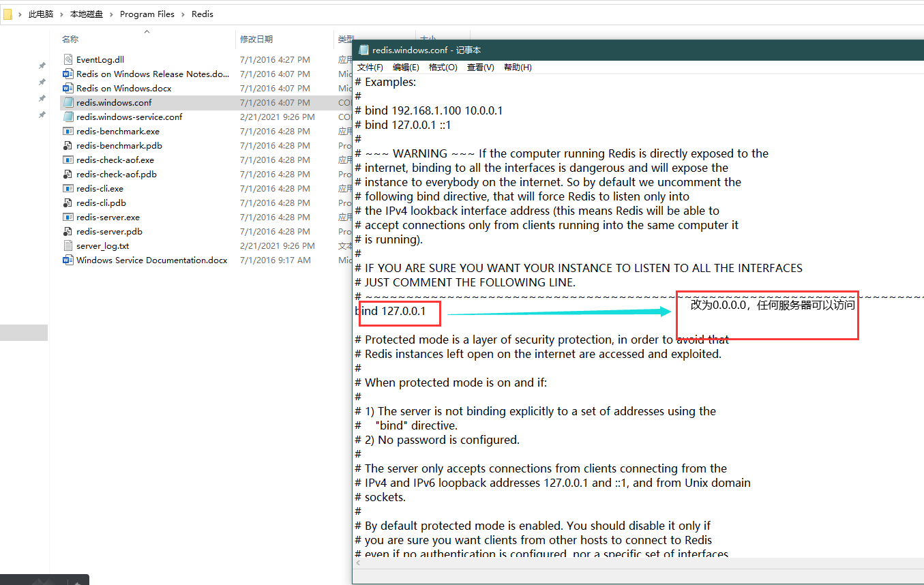Select the file name redis.windows-service.conf
This screenshot has height=585, width=924.
(x=130, y=117)
